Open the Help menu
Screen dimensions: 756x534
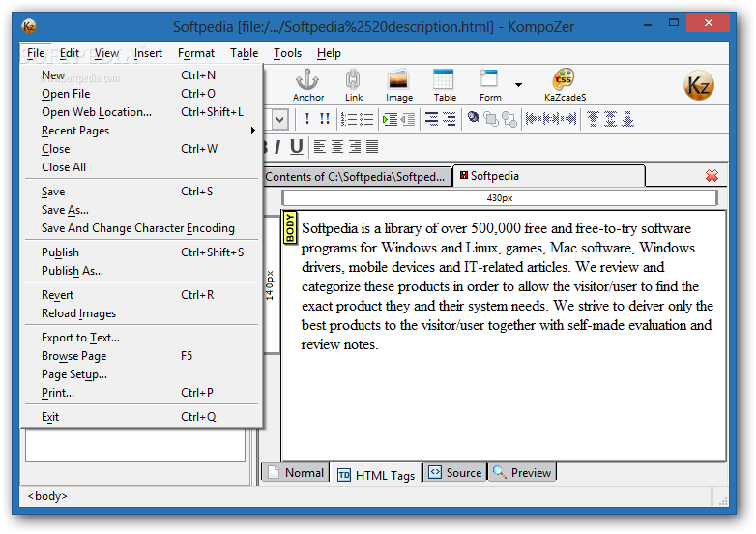coord(329,53)
